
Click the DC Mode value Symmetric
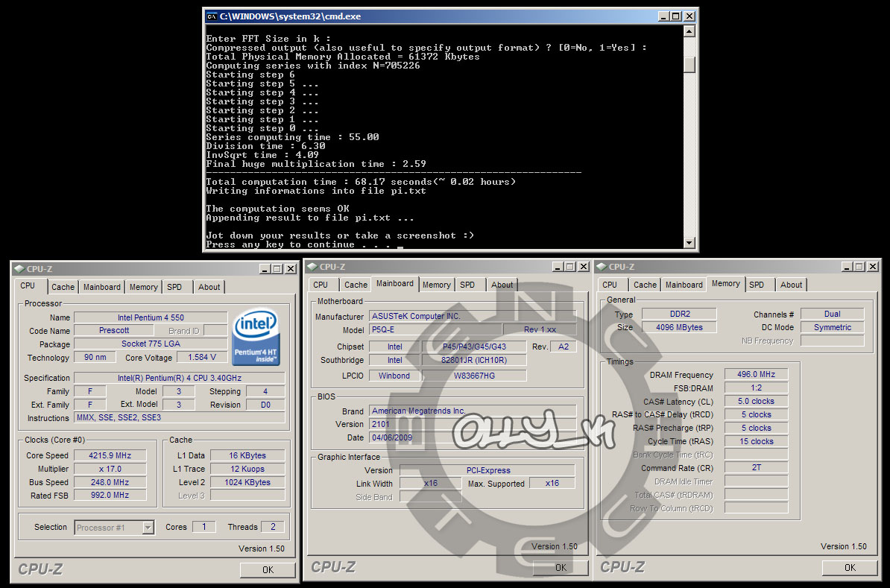click(x=832, y=327)
